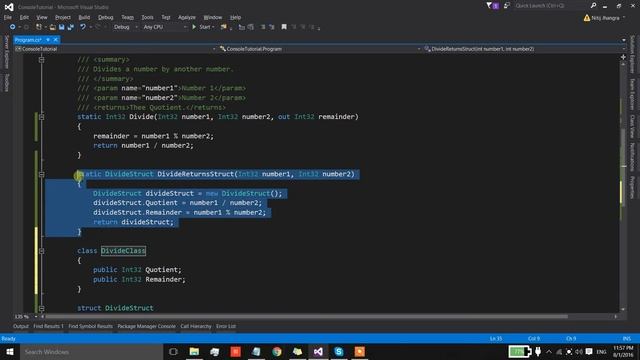Toggle the bookmark icon in toolbar
The image size is (640, 360).
click(x=284, y=27)
